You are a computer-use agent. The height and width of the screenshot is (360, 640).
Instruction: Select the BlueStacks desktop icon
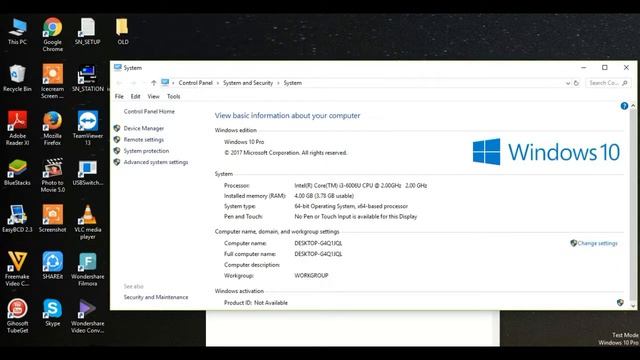coord(17,172)
